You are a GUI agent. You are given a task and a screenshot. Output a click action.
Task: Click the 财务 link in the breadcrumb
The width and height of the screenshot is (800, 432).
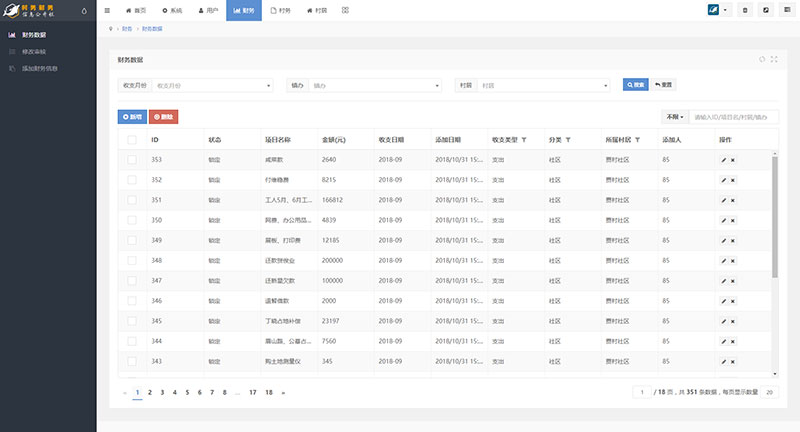click(x=127, y=29)
